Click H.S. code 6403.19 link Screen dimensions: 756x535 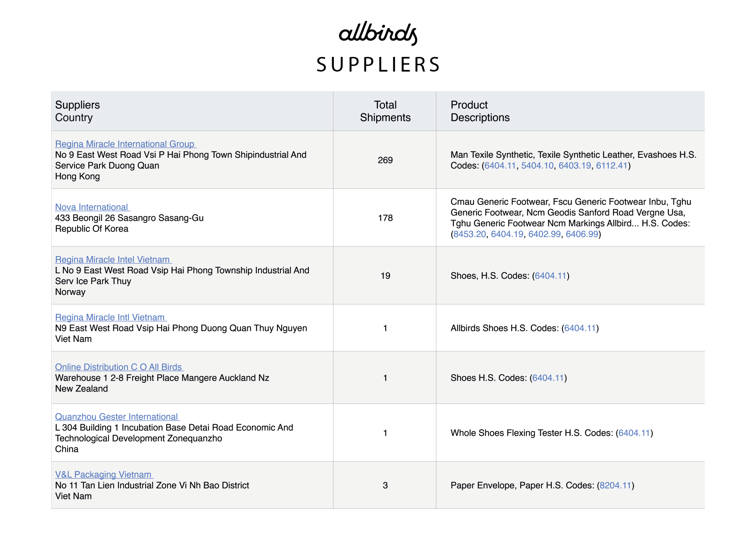tap(575, 166)
